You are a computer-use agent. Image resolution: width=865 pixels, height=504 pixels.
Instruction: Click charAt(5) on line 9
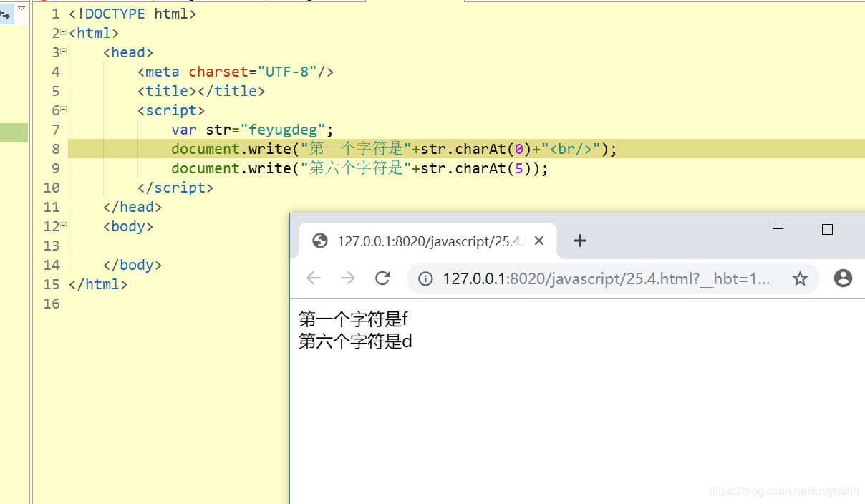[493, 168]
